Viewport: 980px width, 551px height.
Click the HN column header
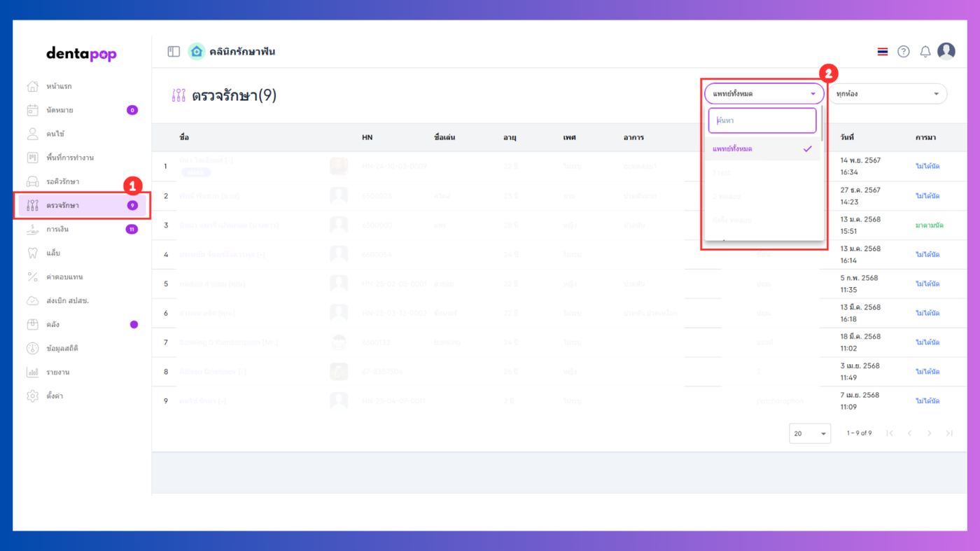click(367, 138)
